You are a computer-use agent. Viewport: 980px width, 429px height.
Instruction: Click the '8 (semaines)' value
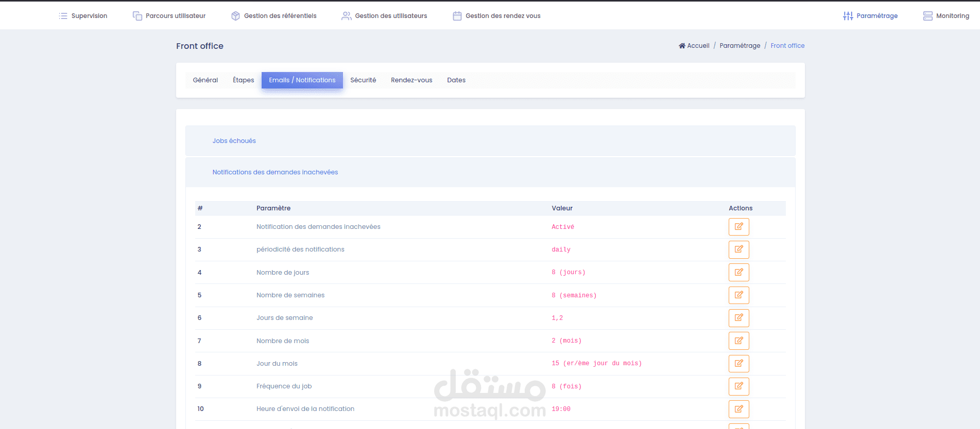point(574,295)
